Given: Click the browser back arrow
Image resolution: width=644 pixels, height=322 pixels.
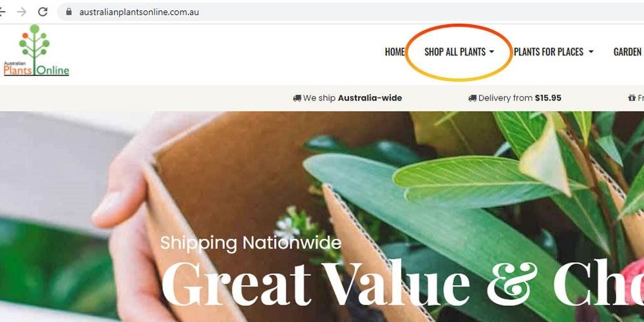Looking at the screenshot, I should [x=2, y=12].
